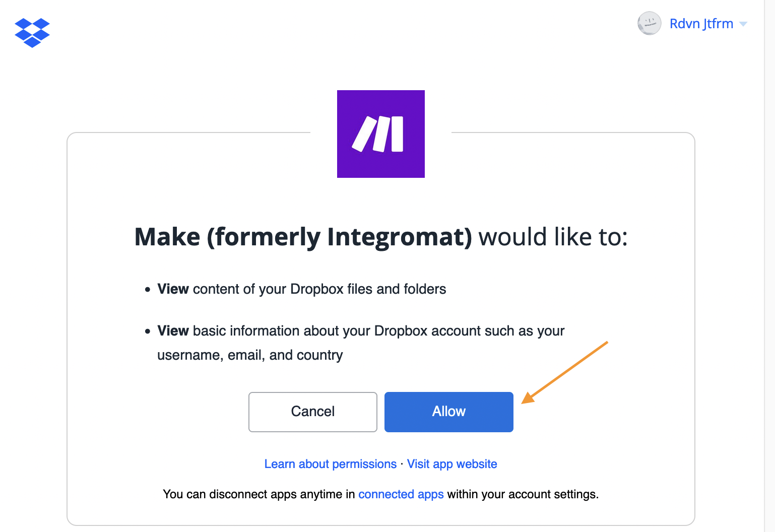Screen dimensions: 775x532
Task: Click the purple Make app logo
Action: [x=380, y=134]
